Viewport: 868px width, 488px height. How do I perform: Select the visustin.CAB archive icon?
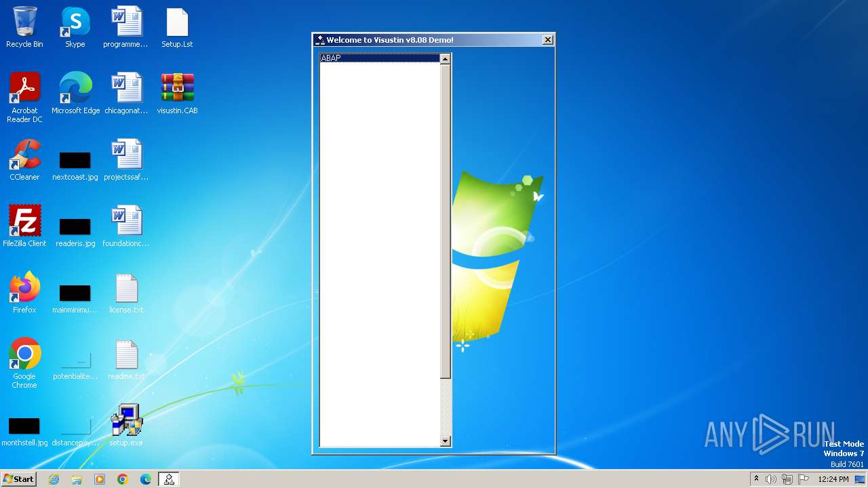pyautogui.click(x=177, y=94)
